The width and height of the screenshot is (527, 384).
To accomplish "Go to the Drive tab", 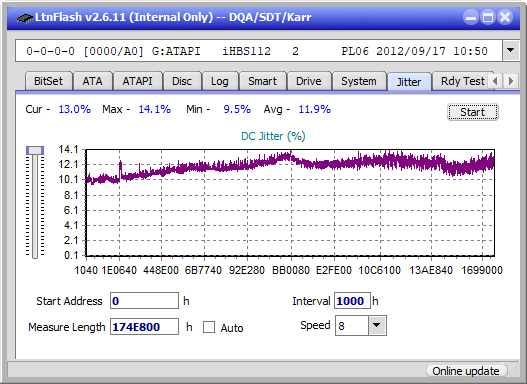I will [309, 81].
